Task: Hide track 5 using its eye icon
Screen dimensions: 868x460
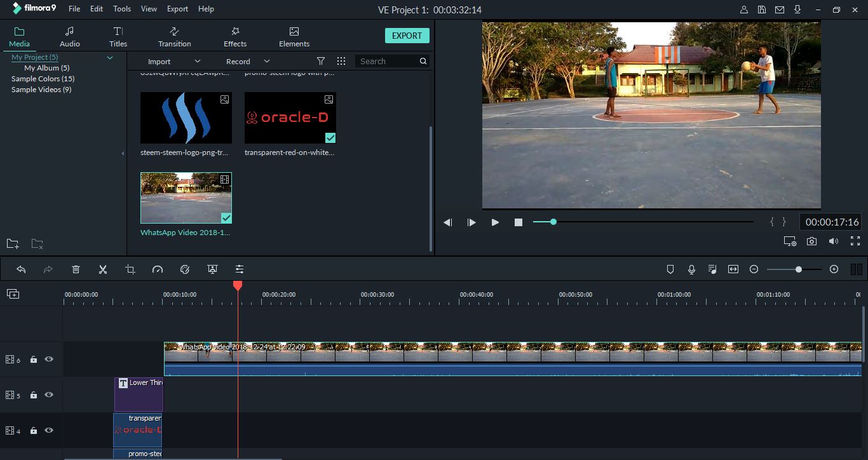Action: coord(49,395)
